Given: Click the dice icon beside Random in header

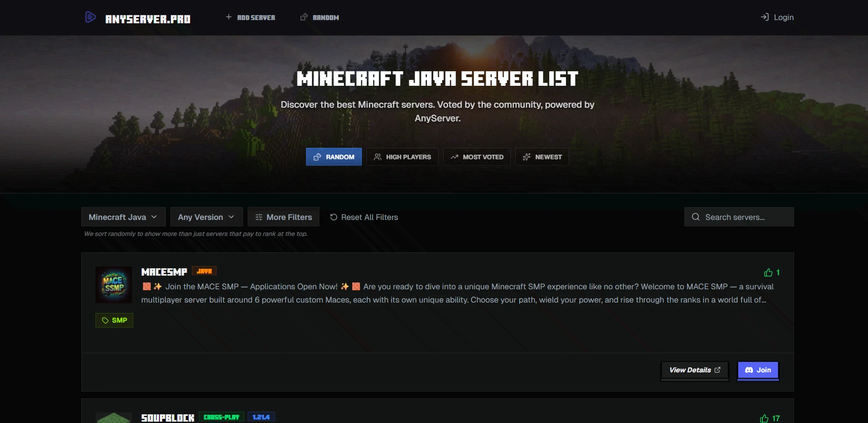Looking at the screenshot, I should coord(304,17).
